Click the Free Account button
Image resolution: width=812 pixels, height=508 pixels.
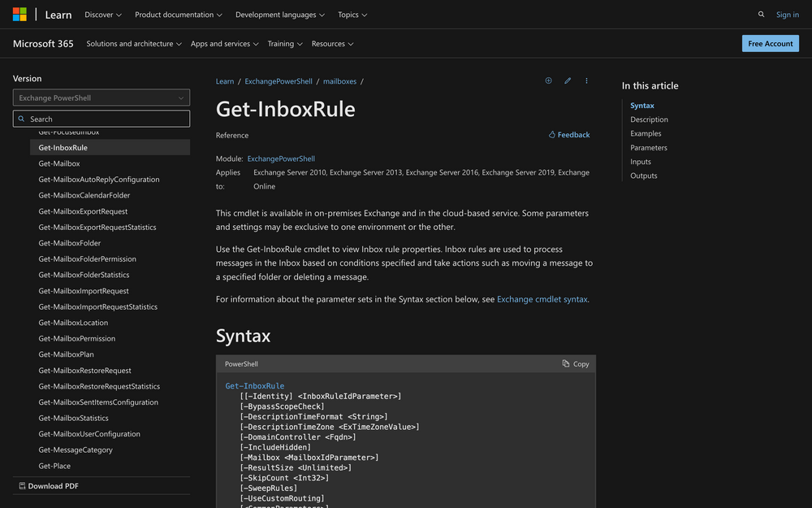[x=770, y=44]
